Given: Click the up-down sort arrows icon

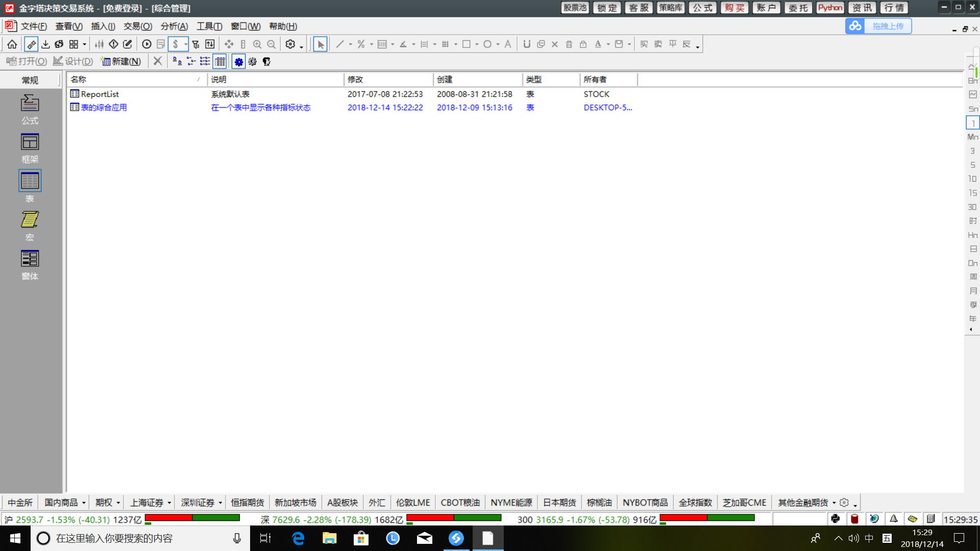Looking at the screenshot, I should pos(210,44).
